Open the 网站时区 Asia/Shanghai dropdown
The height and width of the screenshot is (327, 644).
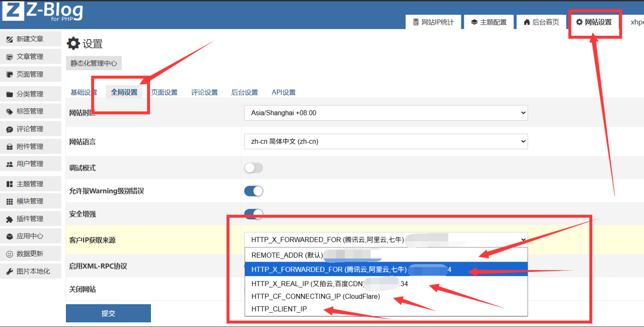pos(386,113)
